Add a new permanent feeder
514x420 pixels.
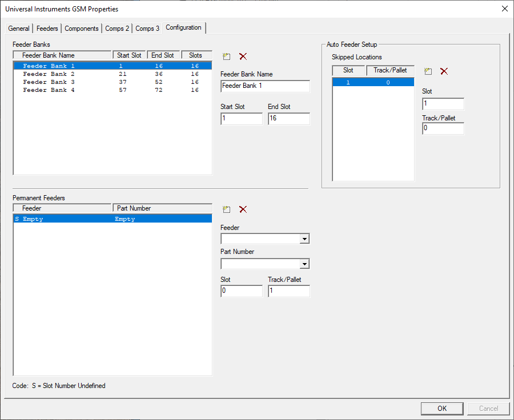(226, 209)
